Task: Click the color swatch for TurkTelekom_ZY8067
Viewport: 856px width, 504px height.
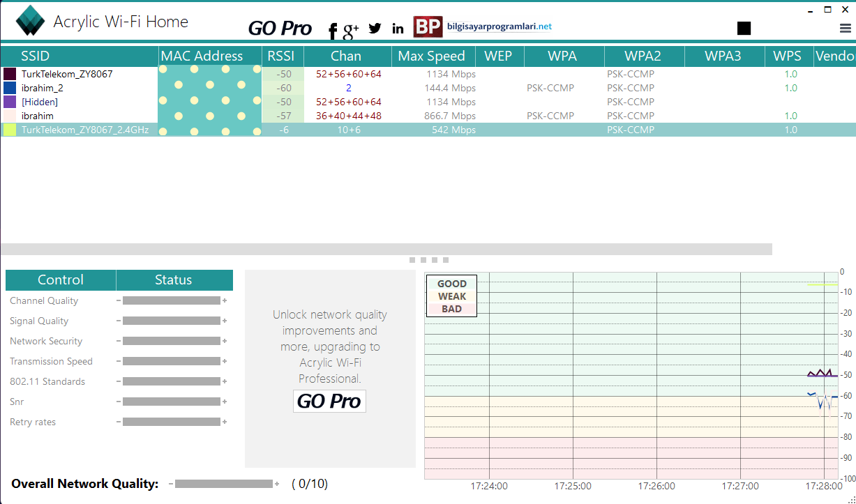Action: tap(10, 74)
